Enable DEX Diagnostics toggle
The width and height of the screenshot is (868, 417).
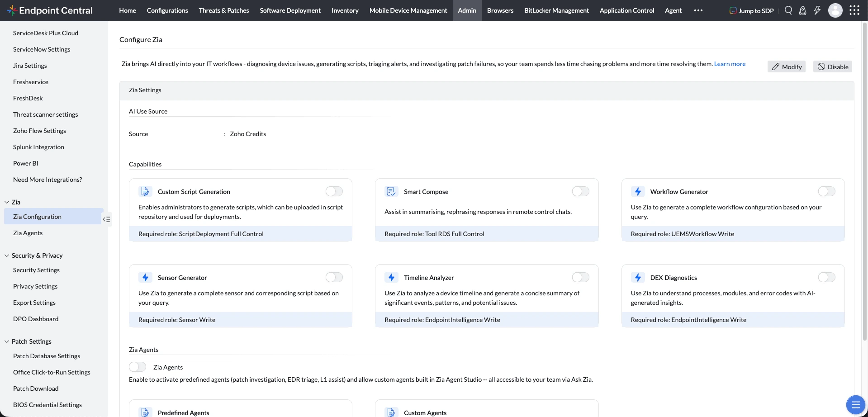(x=826, y=277)
